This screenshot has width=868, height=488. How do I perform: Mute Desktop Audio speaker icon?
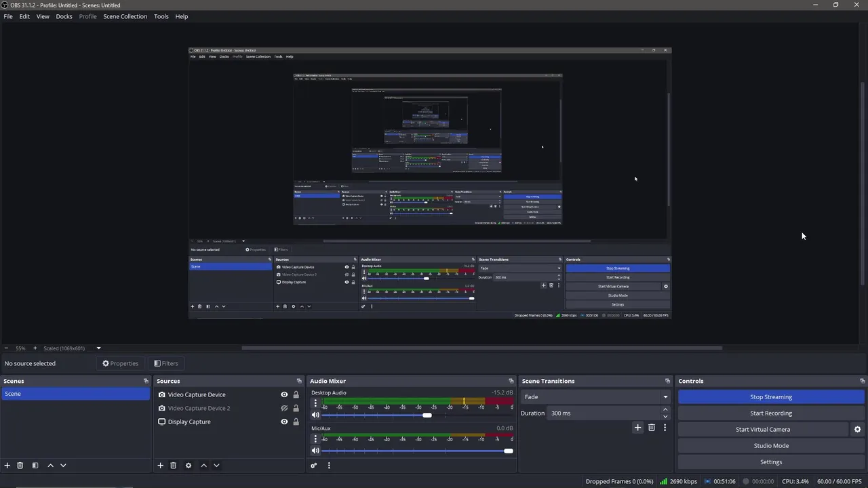(x=315, y=415)
